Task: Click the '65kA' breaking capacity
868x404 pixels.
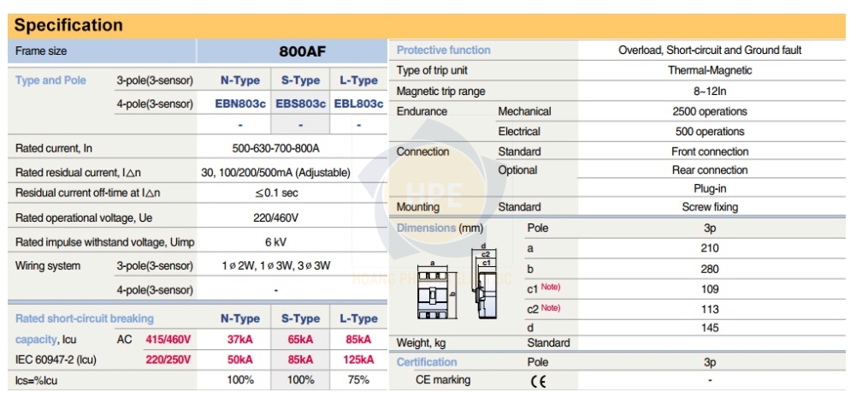Action: click(300, 339)
